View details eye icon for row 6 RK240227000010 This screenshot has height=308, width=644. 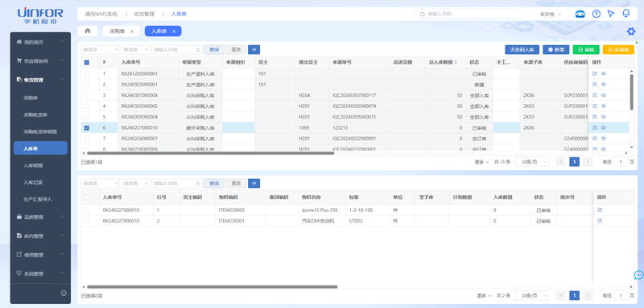[x=604, y=127]
